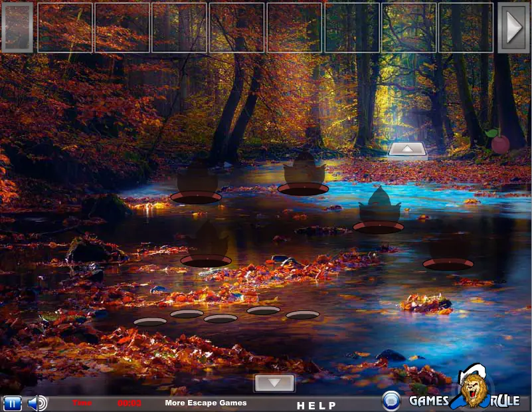
Task: Select the last inventory slot beside the arrow
Action: (466, 27)
